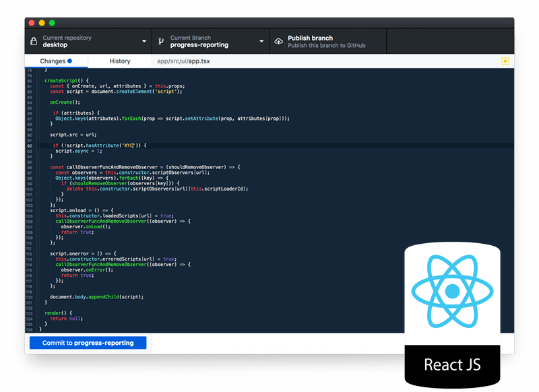Open the Current repository dropdown arrow
The width and height of the screenshot is (539, 392).
pyautogui.click(x=144, y=41)
